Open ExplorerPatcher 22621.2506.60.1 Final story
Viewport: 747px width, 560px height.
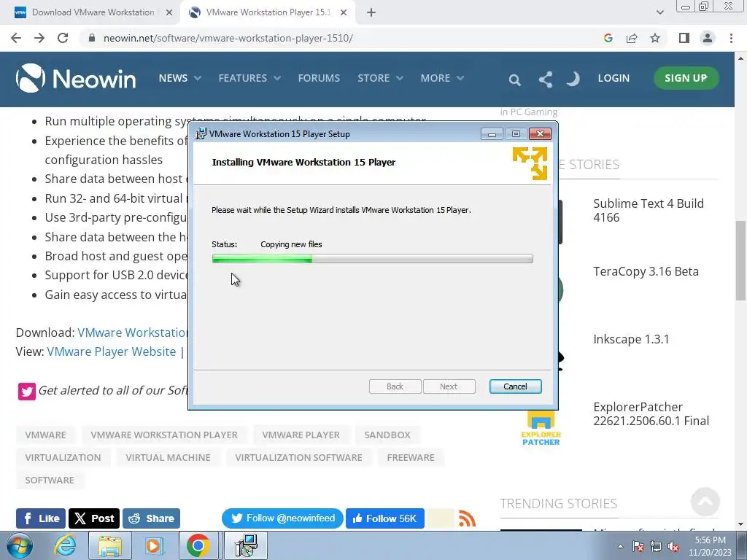(651, 414)
